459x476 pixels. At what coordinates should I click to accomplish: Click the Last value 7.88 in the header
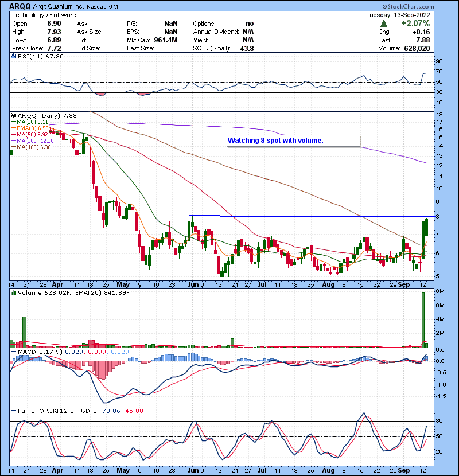(423, 40)
